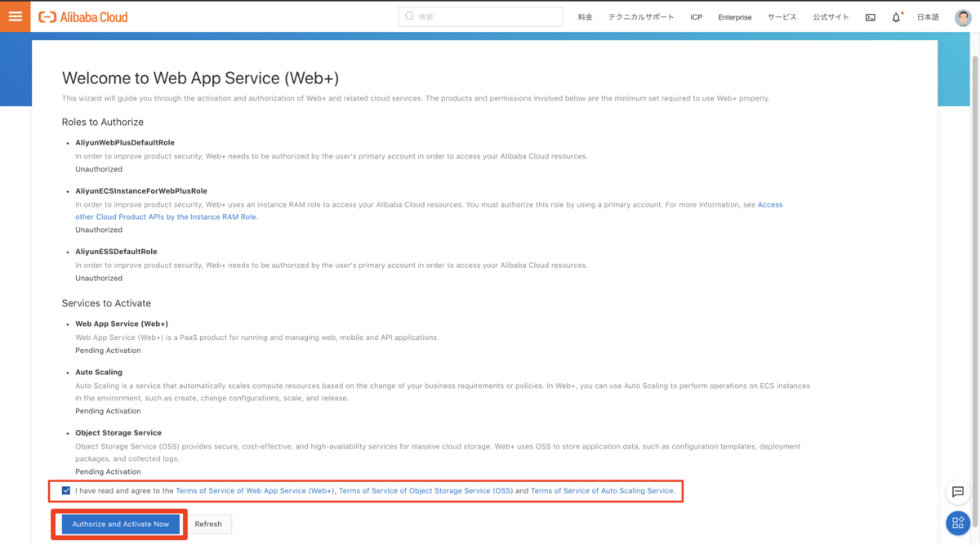Open the ICP menu item
Screen dimensions: 980x545
point(696,17)
